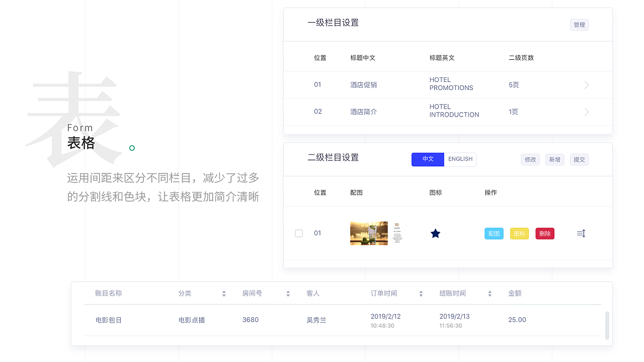The image size is (644, 362).
Task: Sort the table by 订单时间 column arrows
Action: coord(421,294)
